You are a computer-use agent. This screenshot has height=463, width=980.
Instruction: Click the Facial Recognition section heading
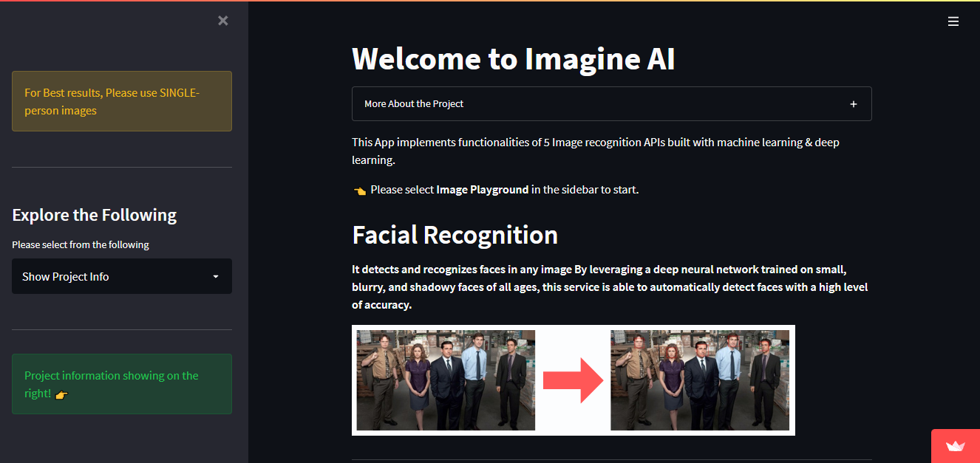pos(455,235)
